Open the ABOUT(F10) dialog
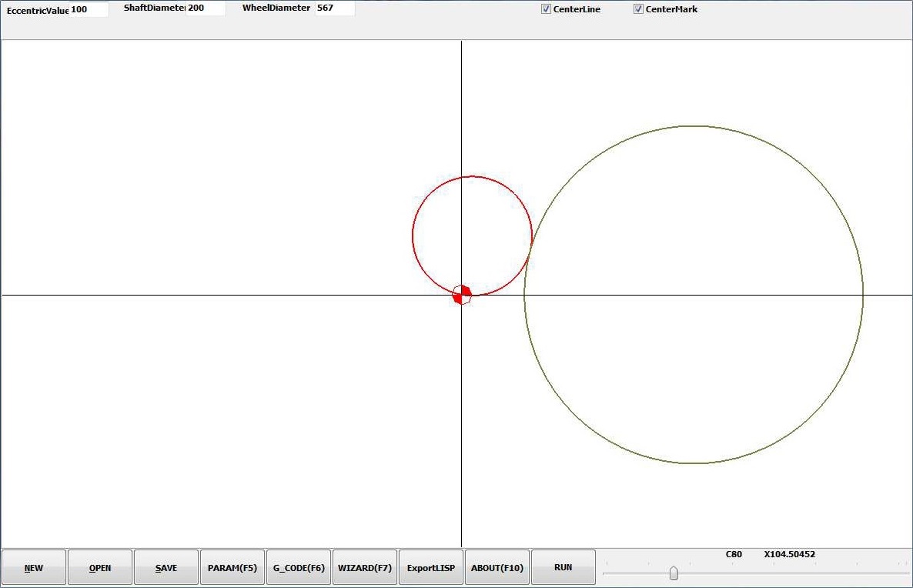This screenshot has width=913, height=588. click(x=497, y=568)
